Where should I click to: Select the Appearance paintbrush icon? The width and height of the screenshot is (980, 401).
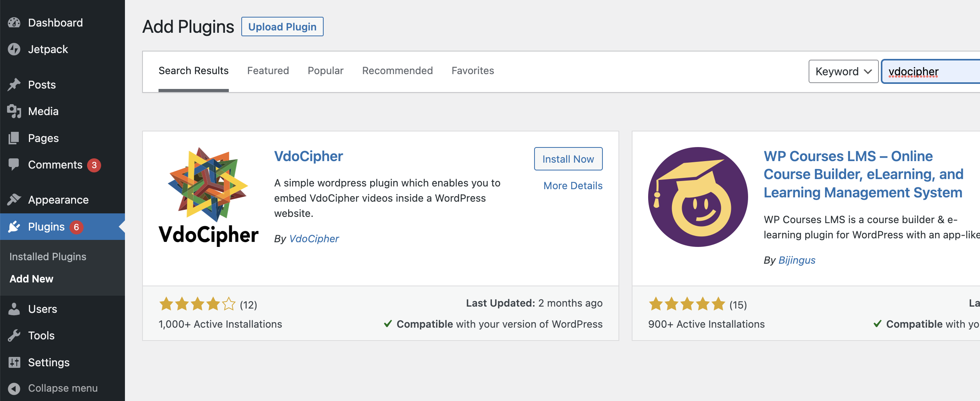pyautogui.click(x=14, y=200)
